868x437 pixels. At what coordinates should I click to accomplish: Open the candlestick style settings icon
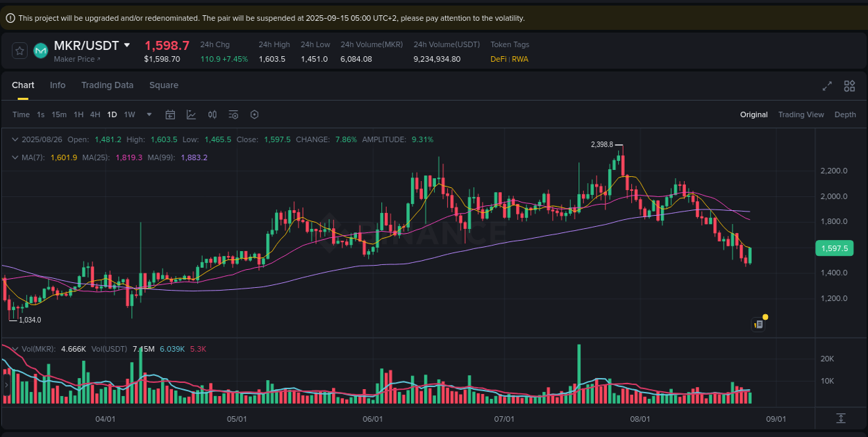[x=212, y=114]
